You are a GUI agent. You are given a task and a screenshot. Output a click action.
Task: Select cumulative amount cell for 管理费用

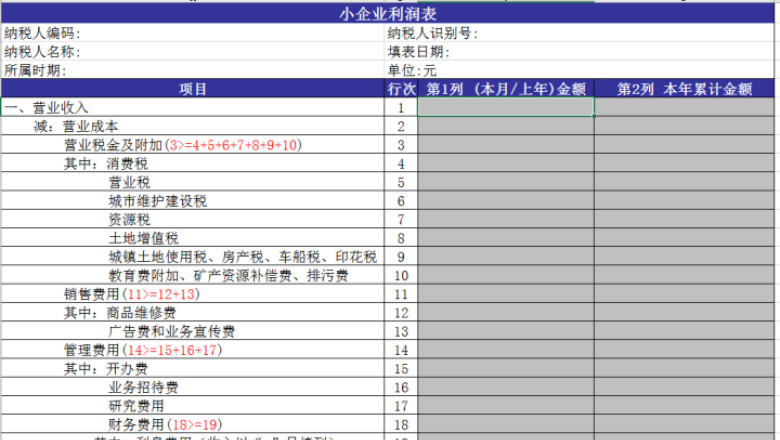point(684,350)
